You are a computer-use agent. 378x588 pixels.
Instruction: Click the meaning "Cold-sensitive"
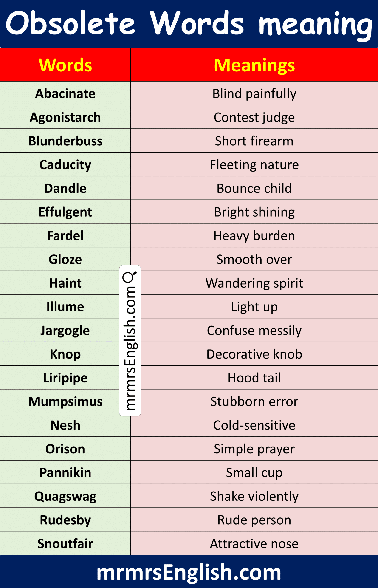point(254,425)
